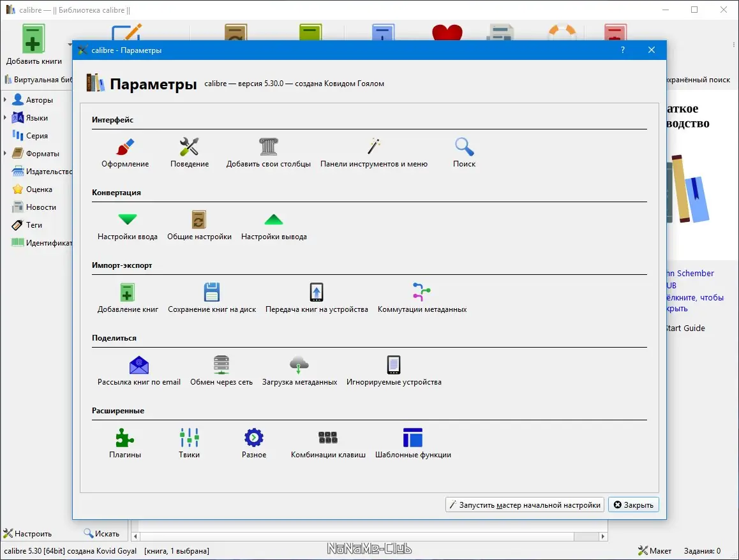
Task: Open Настройки ввода conversion options
Action: [127, 226]
